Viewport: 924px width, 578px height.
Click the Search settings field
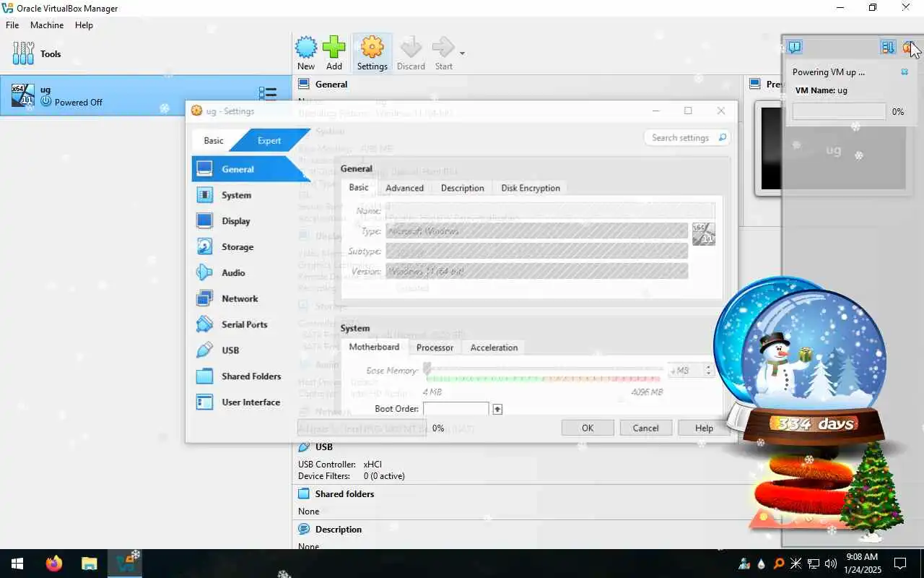pyautogui.click(x=686, y=137)
